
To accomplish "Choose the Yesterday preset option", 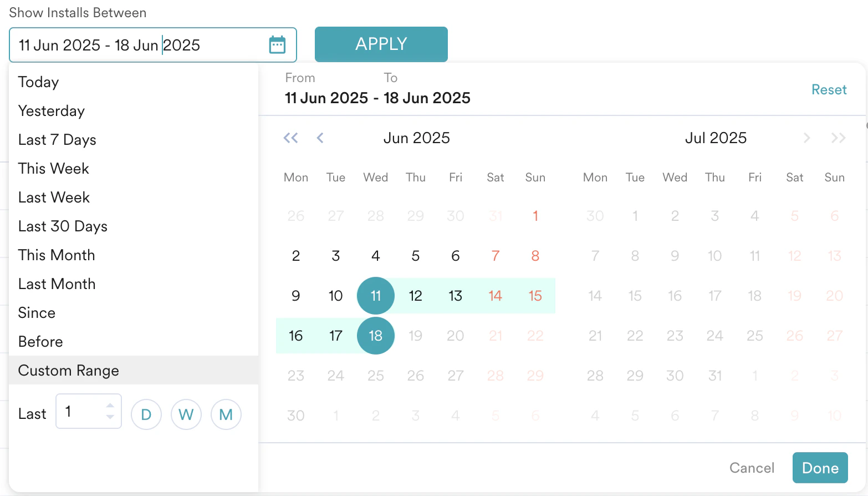I will coord(51,110).
